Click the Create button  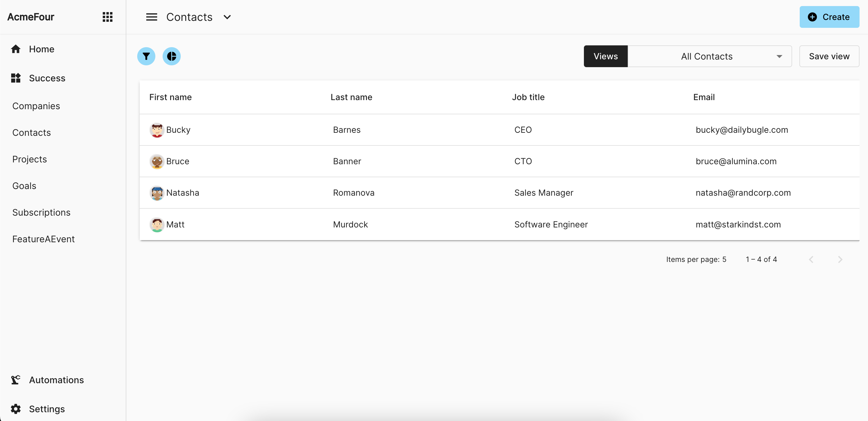(x=829, y=17)
